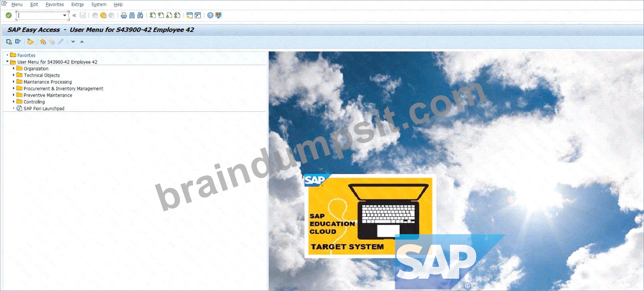This screenshot has width=644, height=291.
Task: Open the command field history dropdown
Action: tap(65, 15)
